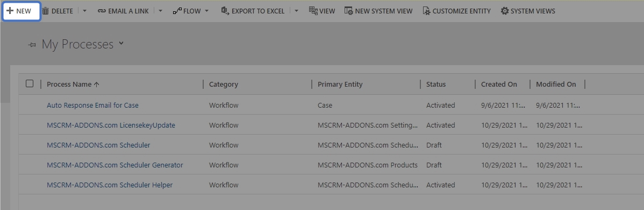Click the NEW plus icon

tap(10, 11)
